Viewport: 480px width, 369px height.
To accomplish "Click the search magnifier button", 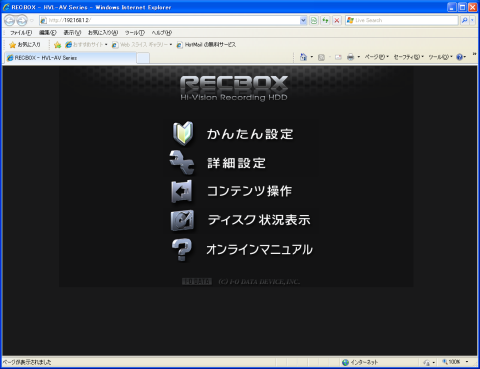I will (464, 20).
